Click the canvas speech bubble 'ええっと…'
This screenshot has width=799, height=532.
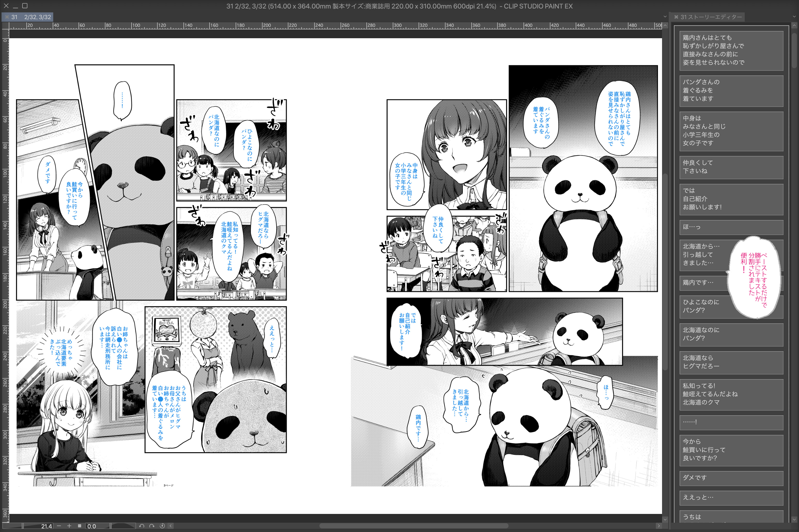pos(272,338)
